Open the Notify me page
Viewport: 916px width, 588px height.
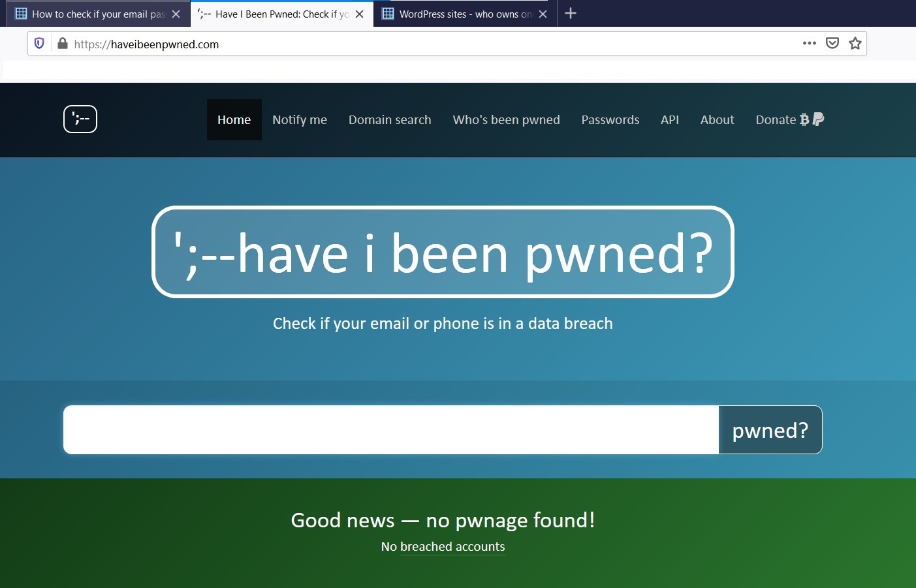point(300,119)
